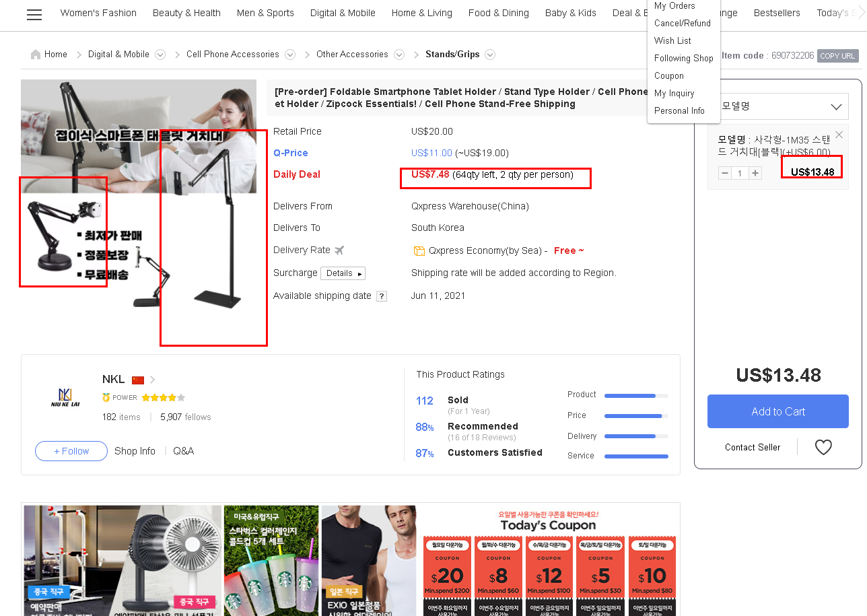This screenshot has height=616, width=867.
Task: Click the $5 coupon
Action: click(x=601, y=576)
